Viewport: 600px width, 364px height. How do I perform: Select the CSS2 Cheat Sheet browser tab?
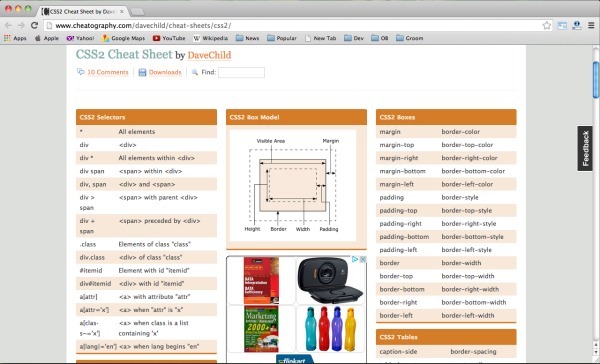coord(82,11)
